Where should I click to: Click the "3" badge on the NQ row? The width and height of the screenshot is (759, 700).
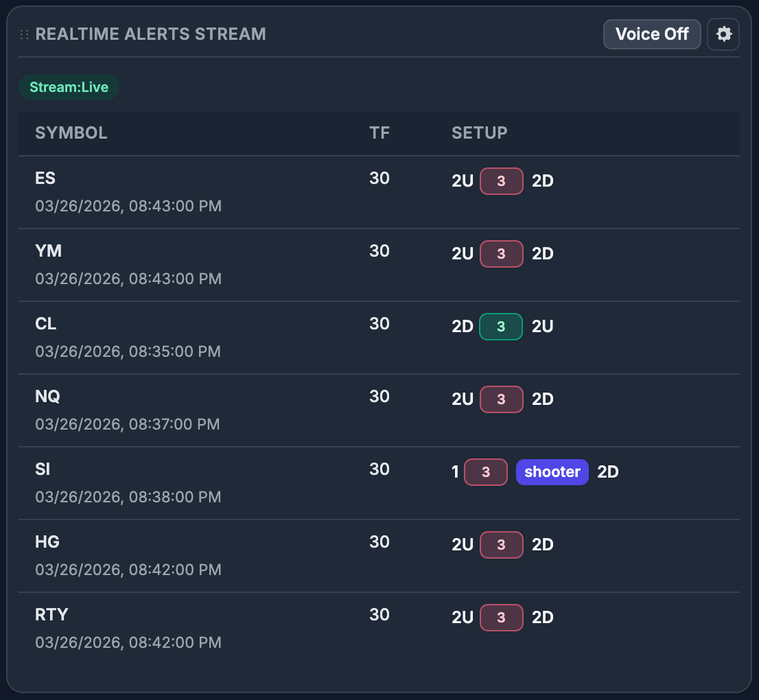tap(501, 399)
